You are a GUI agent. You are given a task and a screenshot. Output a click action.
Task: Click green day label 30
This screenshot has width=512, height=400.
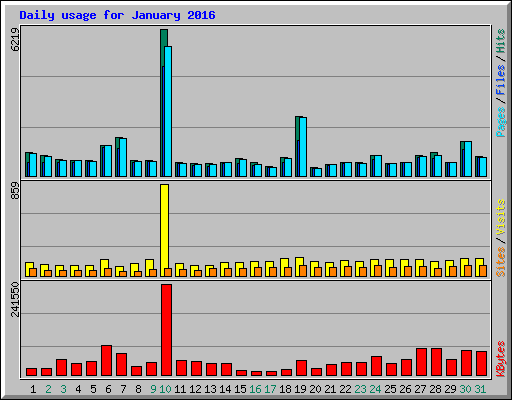click(x=465, y=389)
